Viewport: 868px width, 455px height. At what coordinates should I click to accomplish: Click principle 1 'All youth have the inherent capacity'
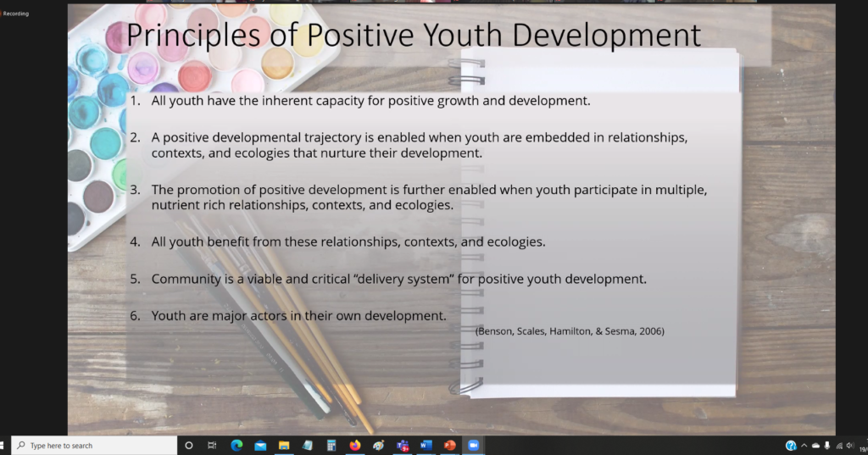371,101
